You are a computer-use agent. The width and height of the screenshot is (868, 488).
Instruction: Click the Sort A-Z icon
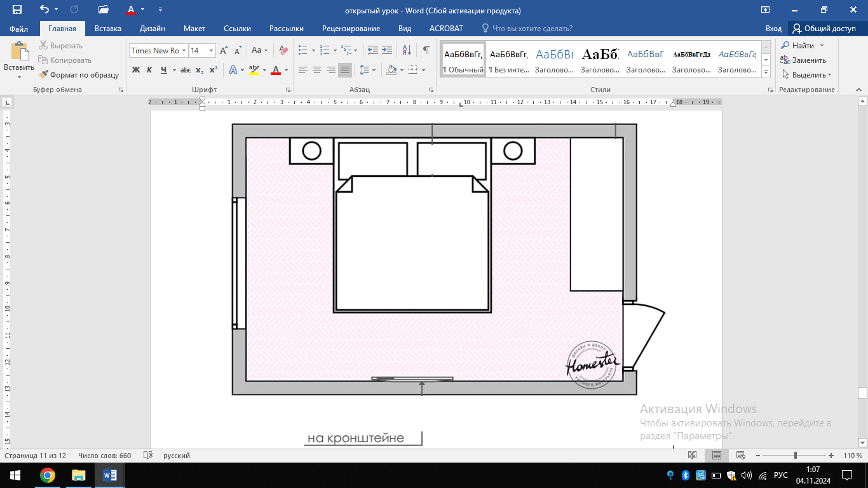coord(407,50)
